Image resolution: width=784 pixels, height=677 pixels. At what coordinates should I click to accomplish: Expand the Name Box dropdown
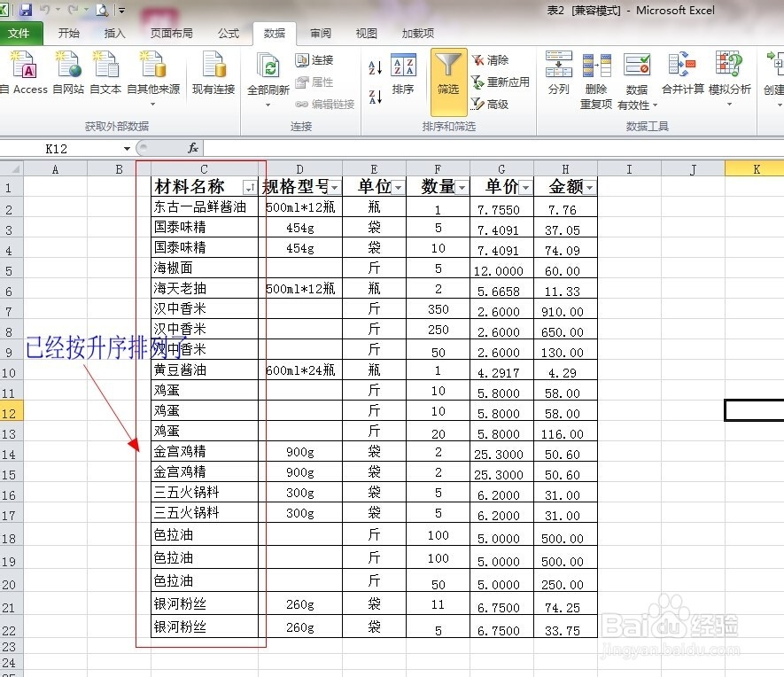click(x=127, y=149)
